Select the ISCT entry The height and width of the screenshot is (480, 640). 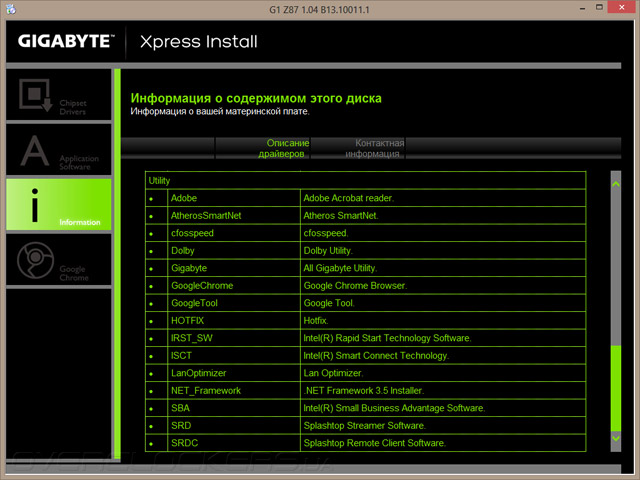pyautogui.click(x=181, y=356)
